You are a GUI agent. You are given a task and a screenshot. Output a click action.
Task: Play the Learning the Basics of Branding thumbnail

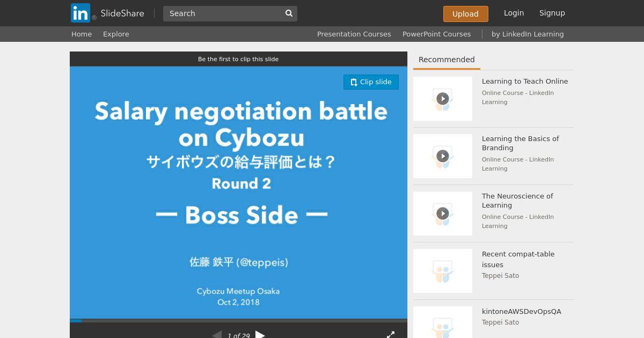click(443, 156)
